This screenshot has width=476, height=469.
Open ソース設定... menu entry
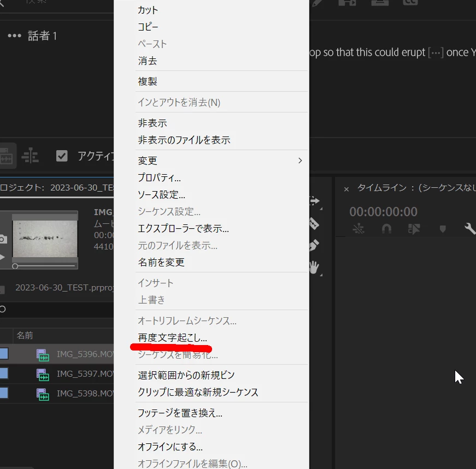pyautogui.click(x=161, y=195)
